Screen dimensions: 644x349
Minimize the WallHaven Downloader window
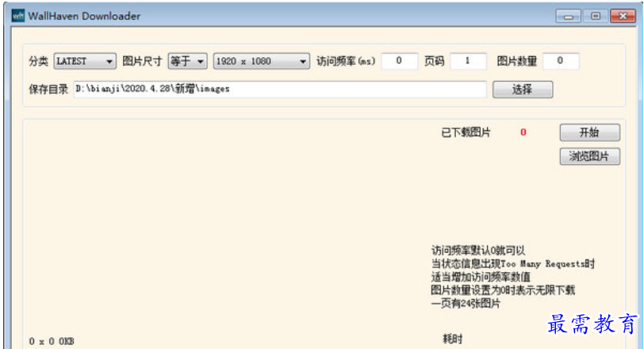point(569,16)
